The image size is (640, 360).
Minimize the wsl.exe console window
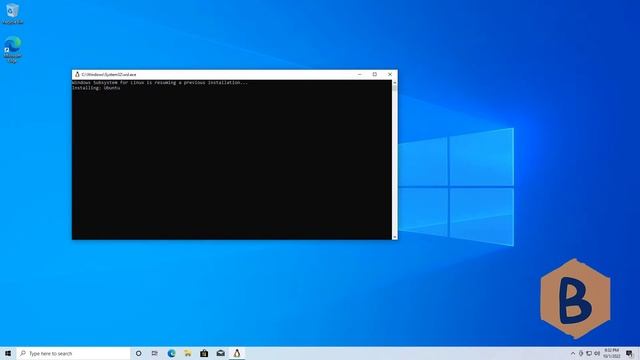360,74
